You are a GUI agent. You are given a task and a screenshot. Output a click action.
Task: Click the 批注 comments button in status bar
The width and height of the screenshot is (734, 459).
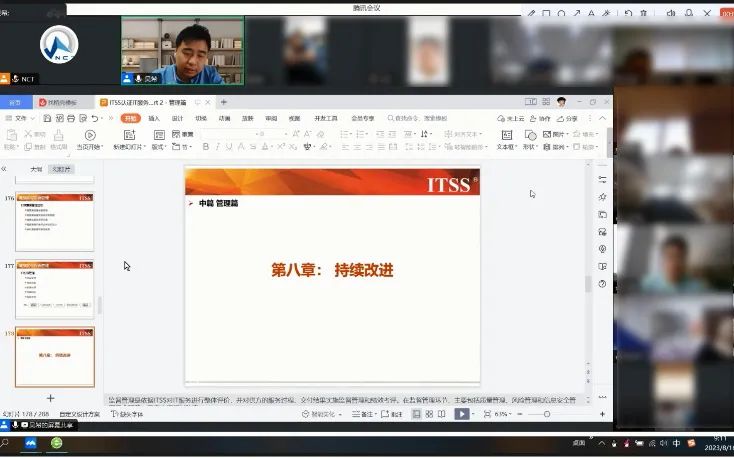[x=392, y=414]
